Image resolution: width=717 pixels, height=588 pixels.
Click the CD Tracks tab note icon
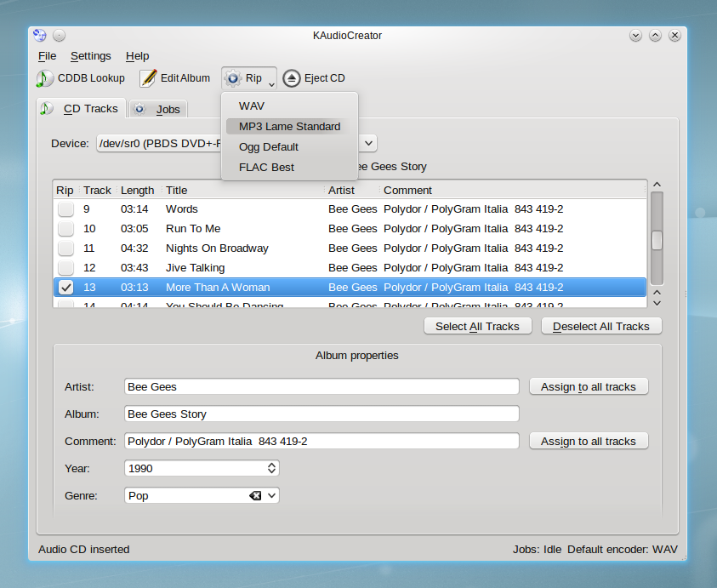point(47,108)
